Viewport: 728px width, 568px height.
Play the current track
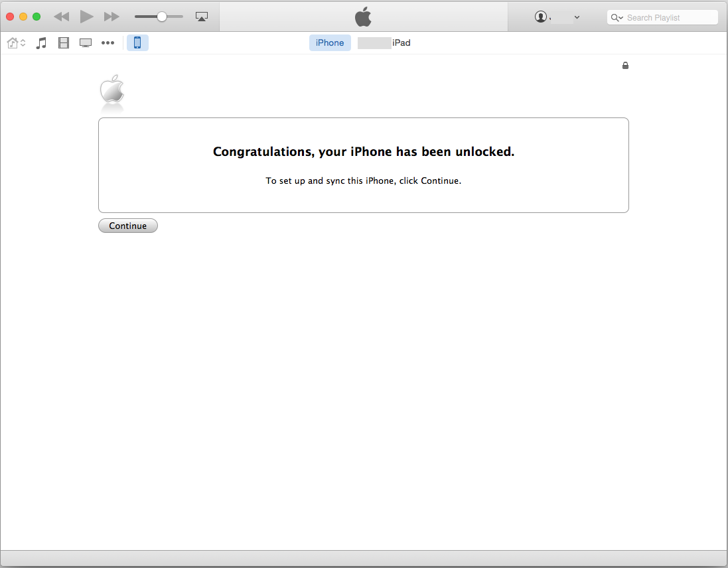[86, 17]
